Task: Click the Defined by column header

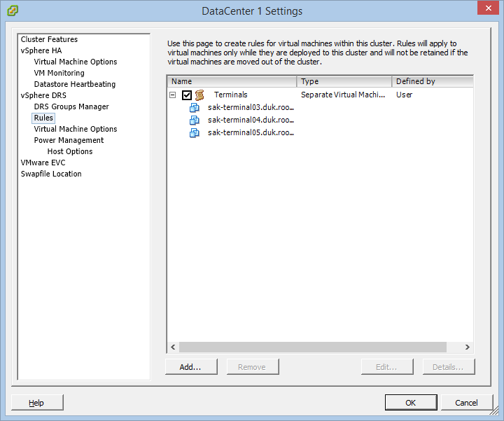Action: click(433, 81)
